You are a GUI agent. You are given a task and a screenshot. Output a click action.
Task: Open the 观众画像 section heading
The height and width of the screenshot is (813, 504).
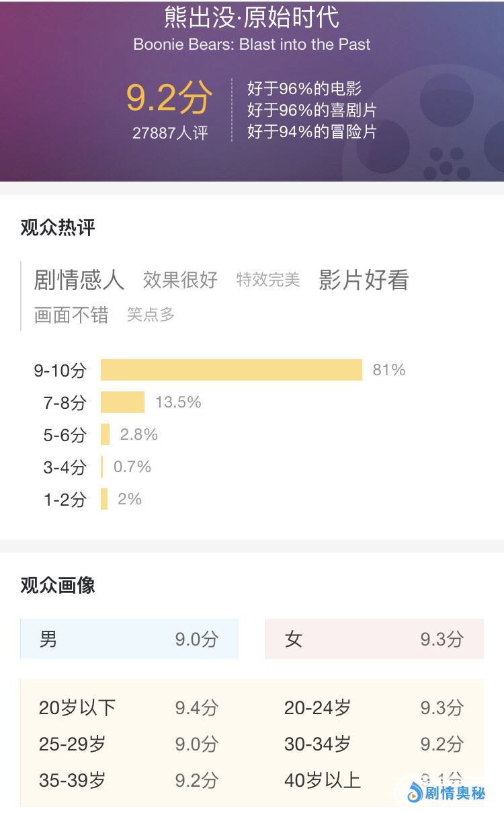tap(58, 586)
